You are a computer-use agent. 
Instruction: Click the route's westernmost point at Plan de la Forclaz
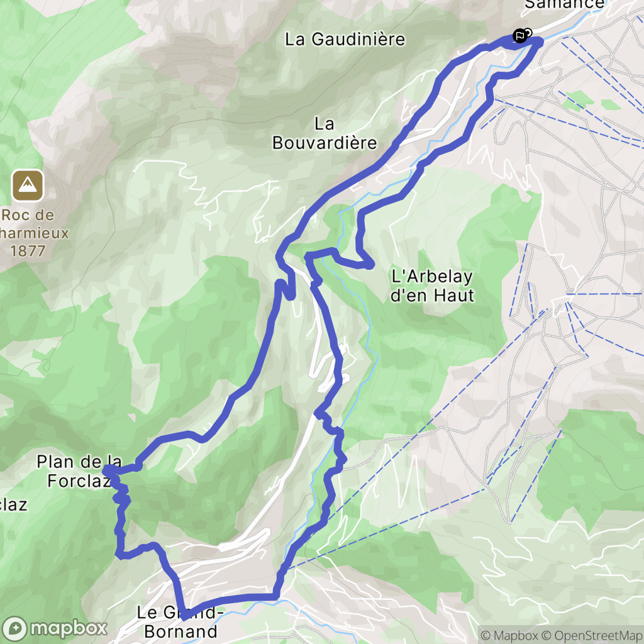point(106,470)
